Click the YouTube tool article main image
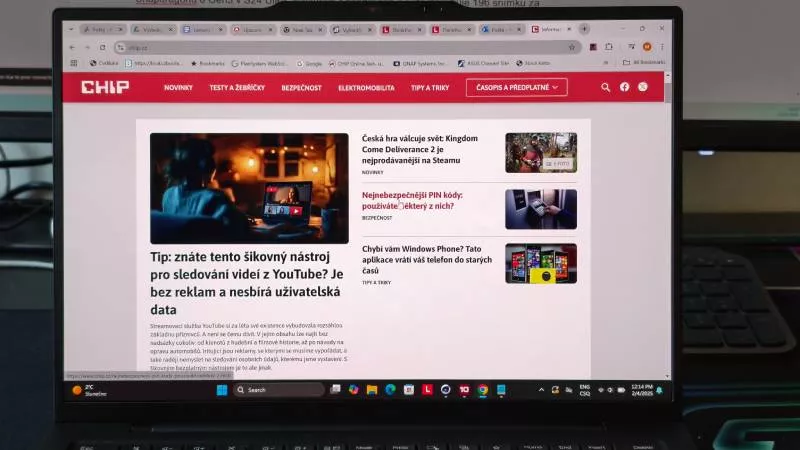 click(249, 188)
